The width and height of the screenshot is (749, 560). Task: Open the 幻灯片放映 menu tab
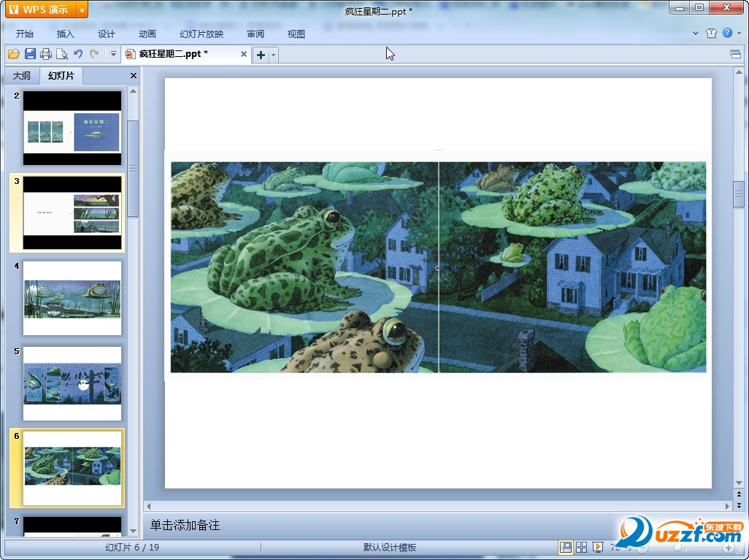201,34
